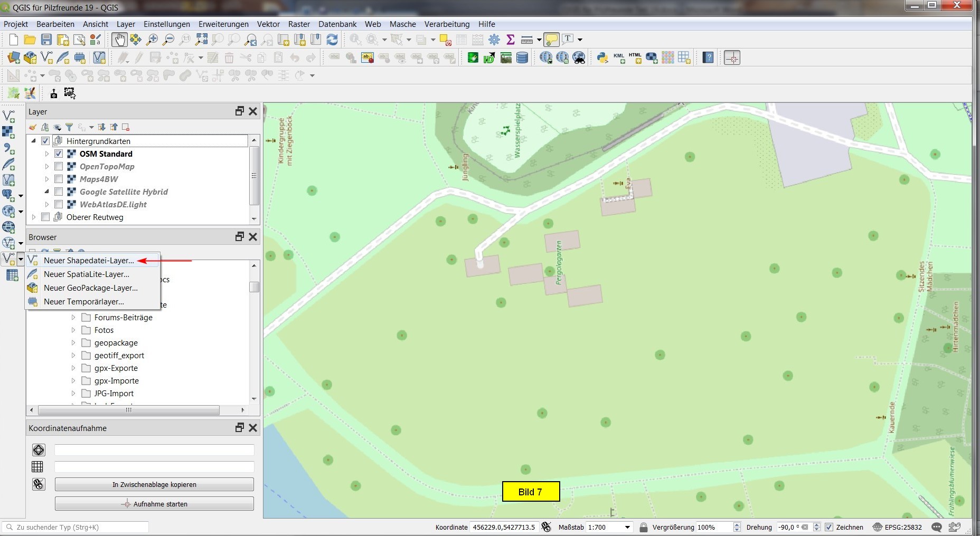Toggle the Zeichnen render checkbox

829,527
